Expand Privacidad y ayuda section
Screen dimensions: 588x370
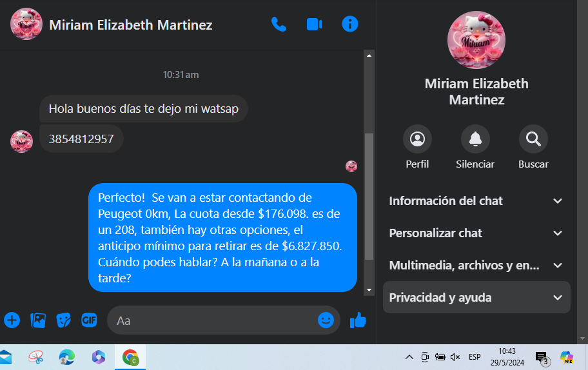coord(476,297)
